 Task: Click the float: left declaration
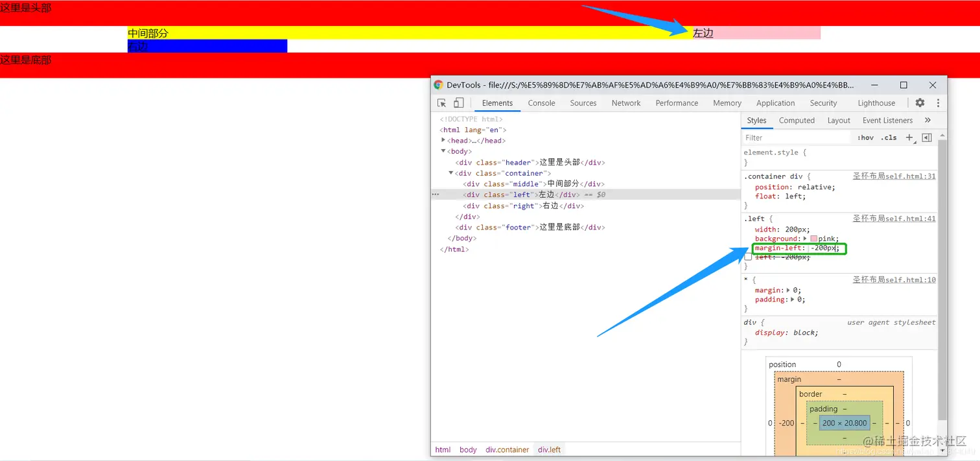[779, 196]
